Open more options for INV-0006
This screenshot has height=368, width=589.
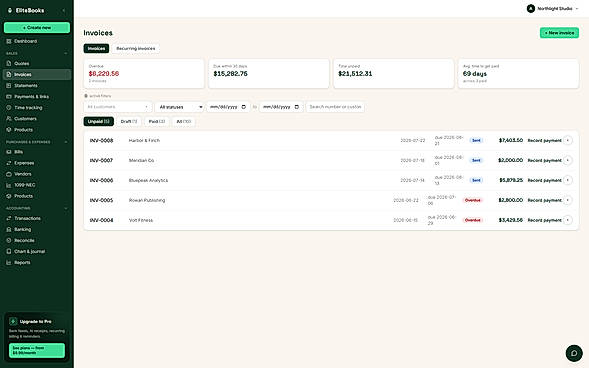568,180
